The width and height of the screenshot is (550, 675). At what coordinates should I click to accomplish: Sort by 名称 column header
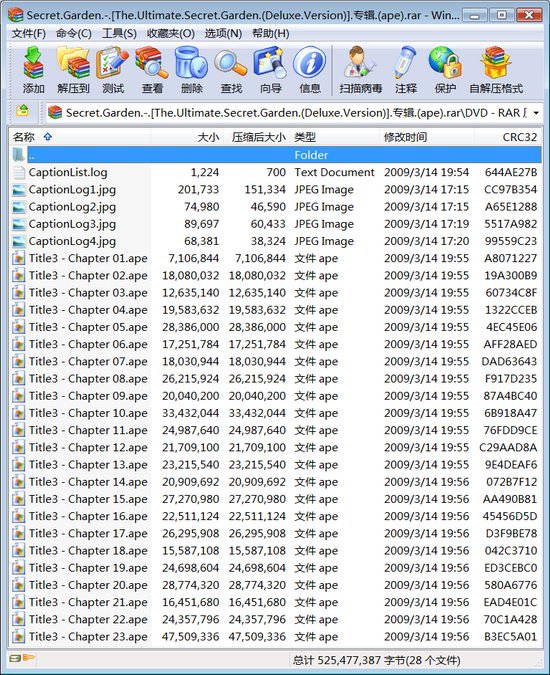click(x=80, y=137)
